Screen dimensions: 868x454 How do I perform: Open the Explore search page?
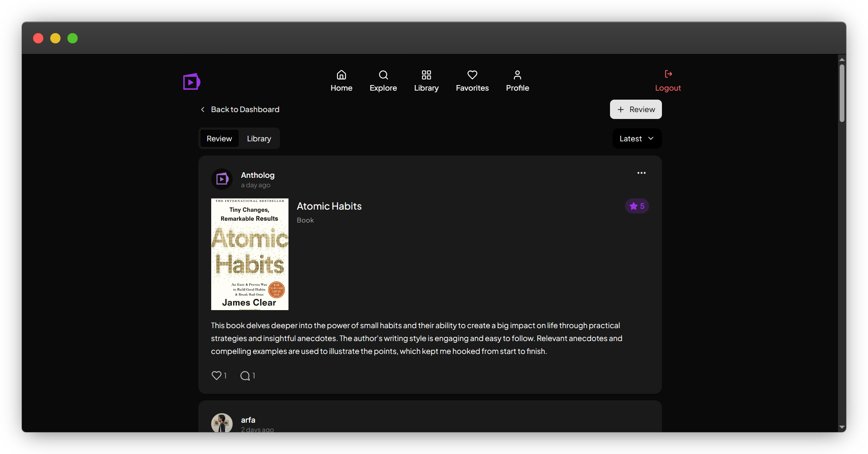pos(383,81)
